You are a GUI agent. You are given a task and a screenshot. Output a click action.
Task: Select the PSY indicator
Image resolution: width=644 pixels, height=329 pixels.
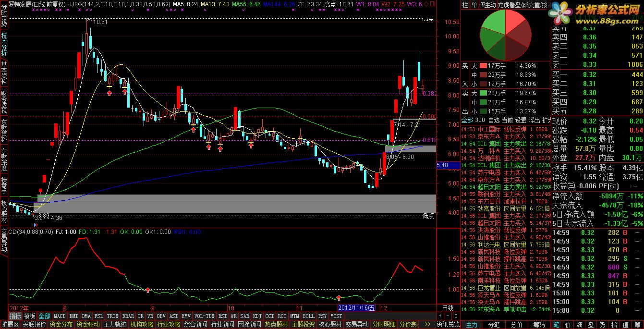click(322, 317)
